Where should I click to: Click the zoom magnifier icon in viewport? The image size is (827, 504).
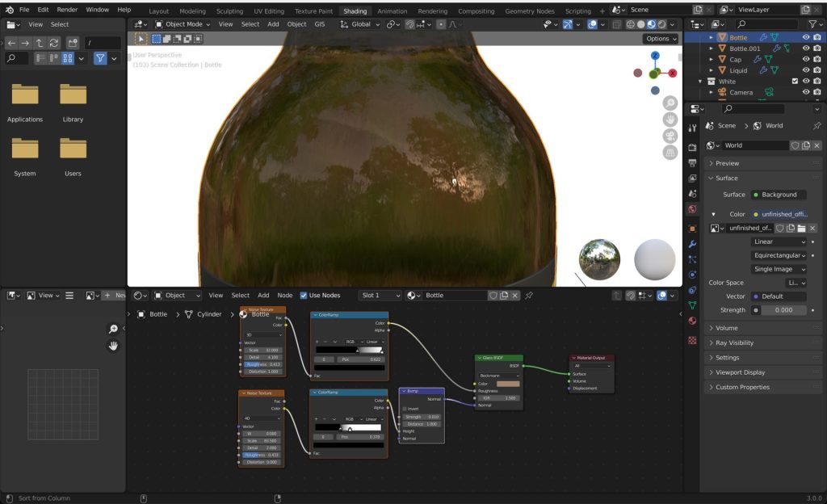click(670, 103)
